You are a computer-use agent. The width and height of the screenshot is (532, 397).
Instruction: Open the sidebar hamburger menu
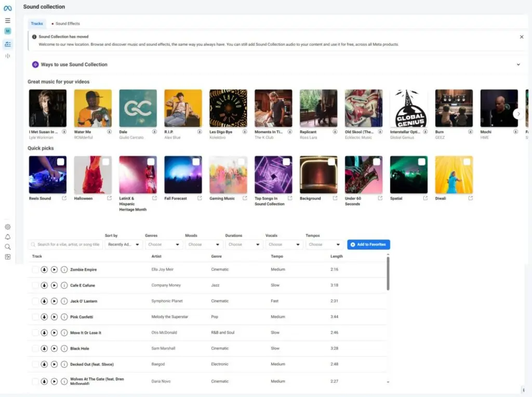(7, 20)
